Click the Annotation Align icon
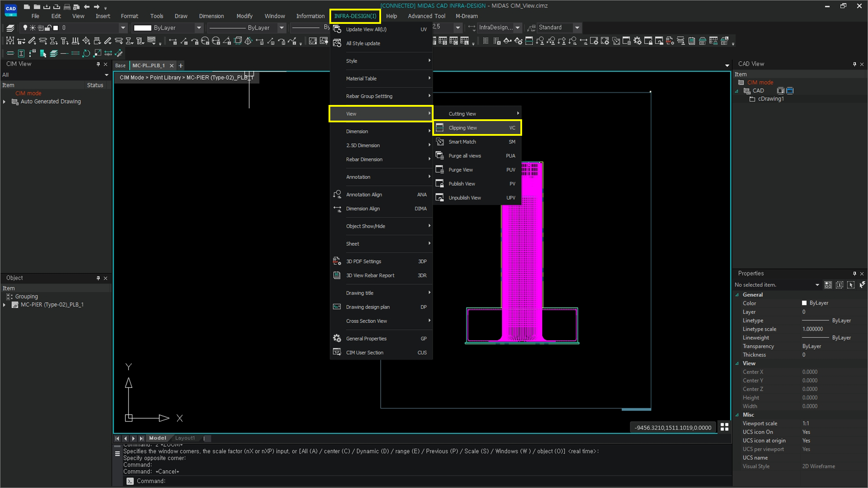 (x=337, y=194)
